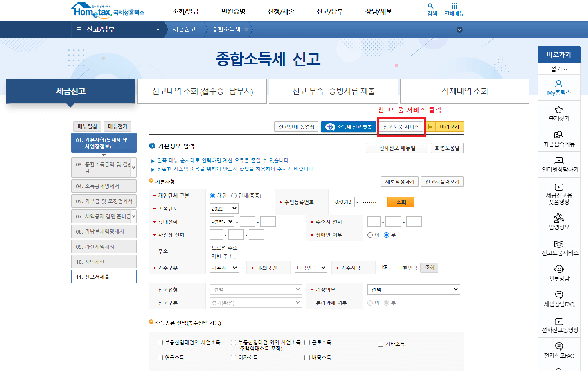The image size is (588, 371).
Task: Click 전자신고 메뉴얼 button
Action: click(397, 148)
